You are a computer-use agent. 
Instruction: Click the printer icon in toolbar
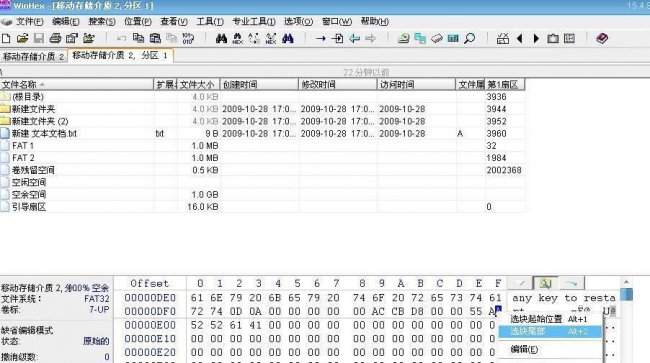tap(55, 39)
